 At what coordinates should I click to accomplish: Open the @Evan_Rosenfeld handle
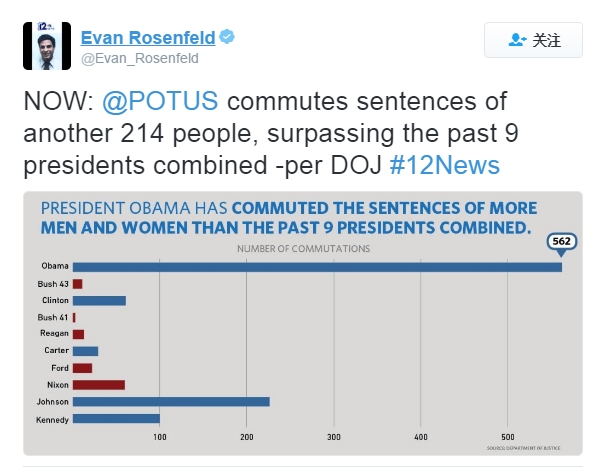[139, 58]
